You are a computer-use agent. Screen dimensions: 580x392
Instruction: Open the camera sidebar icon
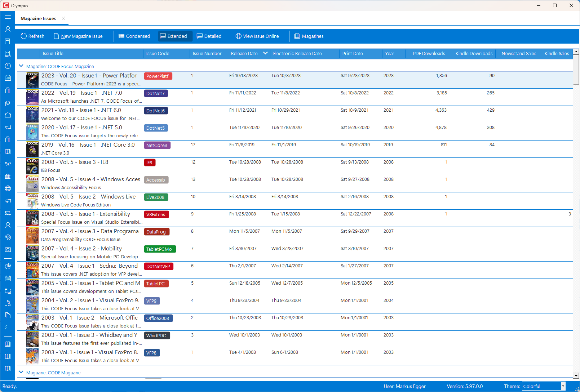8,250
